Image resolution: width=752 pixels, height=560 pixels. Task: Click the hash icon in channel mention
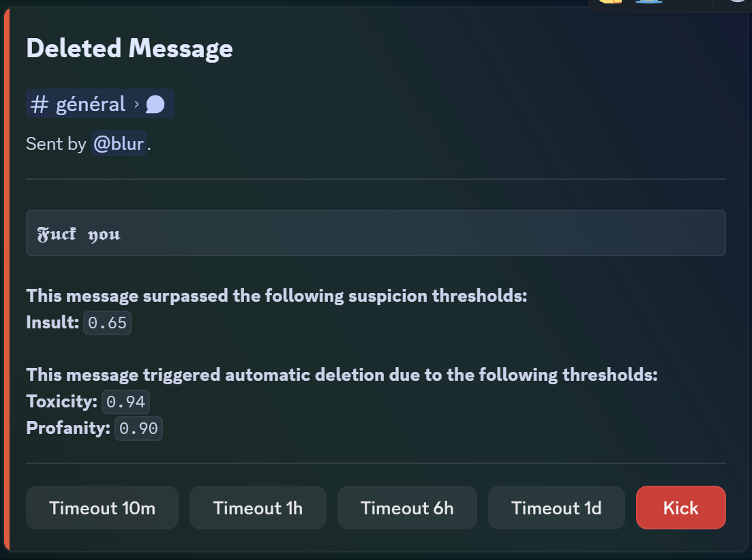click(x=40, y=104)
